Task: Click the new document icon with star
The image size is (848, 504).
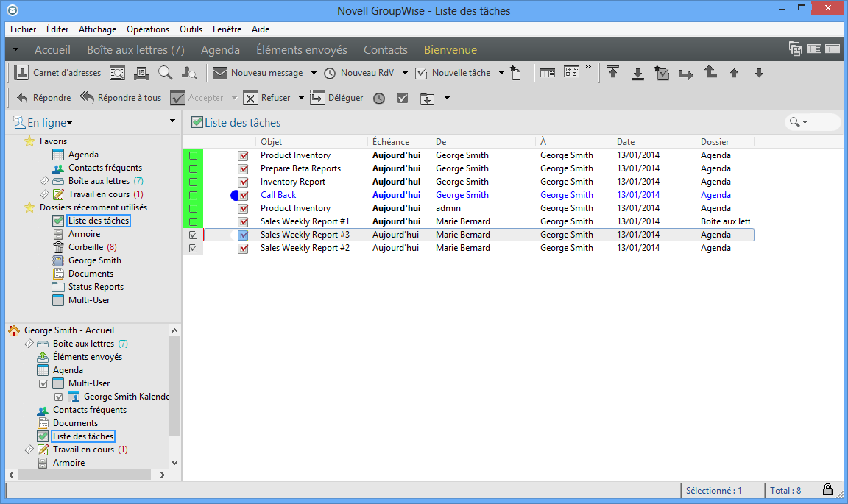Action: point(516,72)
